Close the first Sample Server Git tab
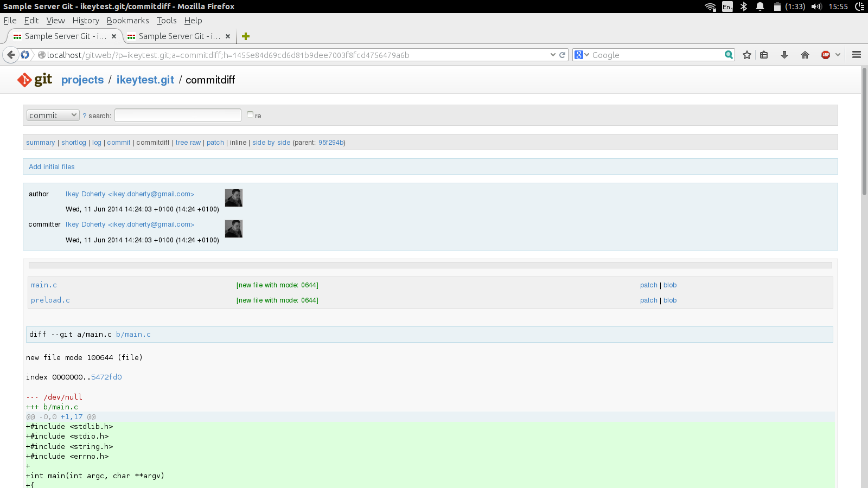Image resolution: width=868 pixels, height=488 pixels. point(114,36)
